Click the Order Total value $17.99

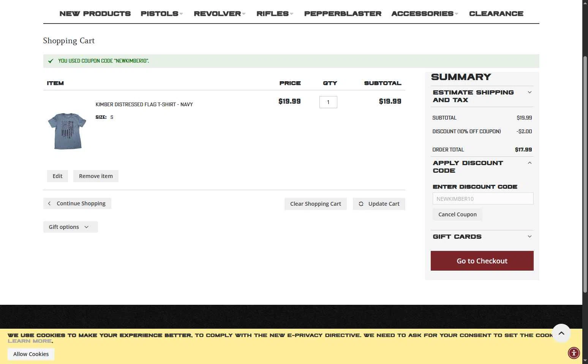click(523, 150)
